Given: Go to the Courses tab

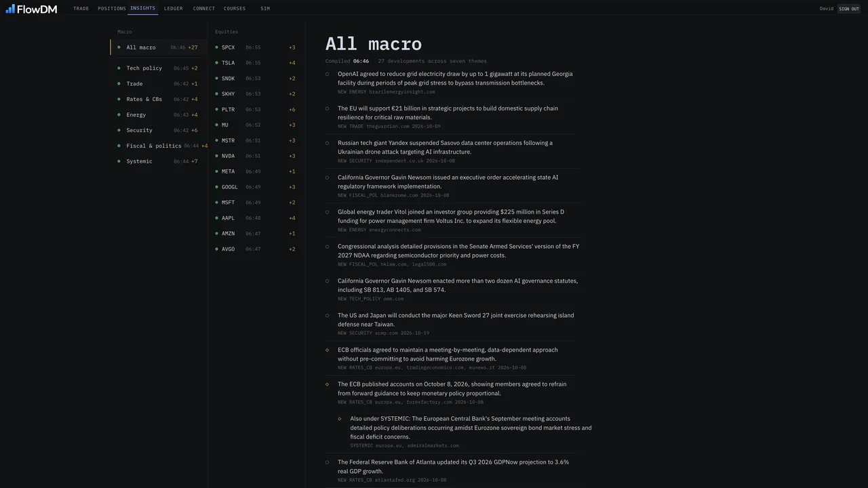Looking at the screenshot, I should point(235,9).
